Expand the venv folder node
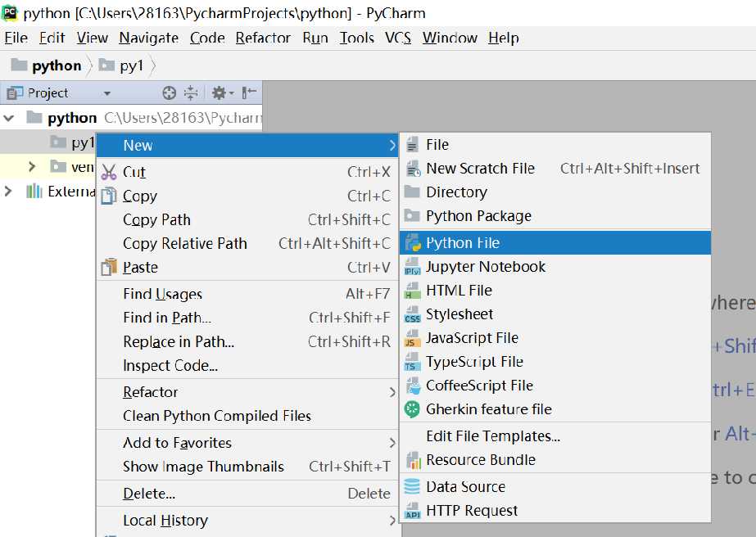This screenshot has width=756, height=537. 32,167
